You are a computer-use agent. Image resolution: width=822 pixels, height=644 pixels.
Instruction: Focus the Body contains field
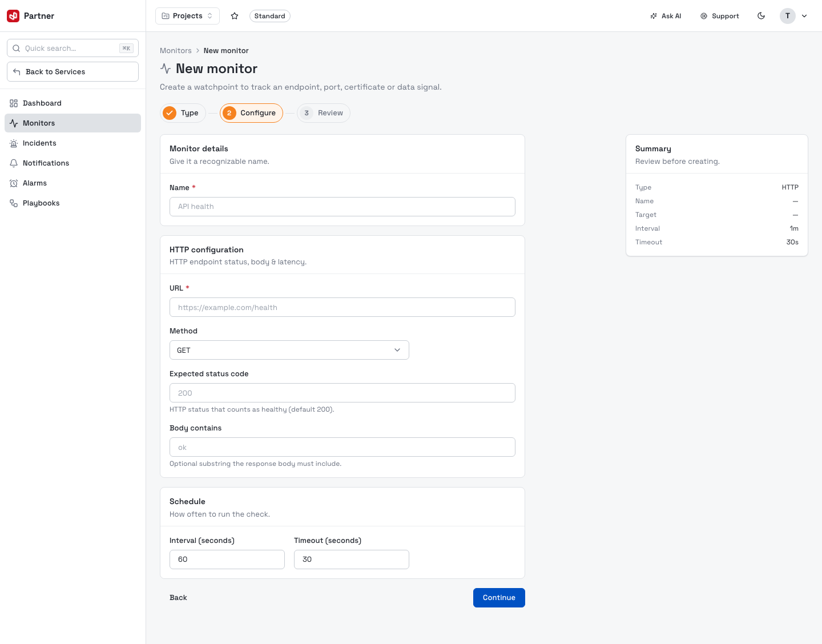342,447
